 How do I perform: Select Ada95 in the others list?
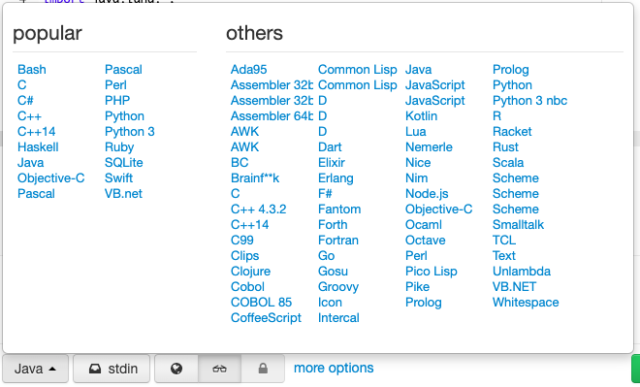point(249,69)
